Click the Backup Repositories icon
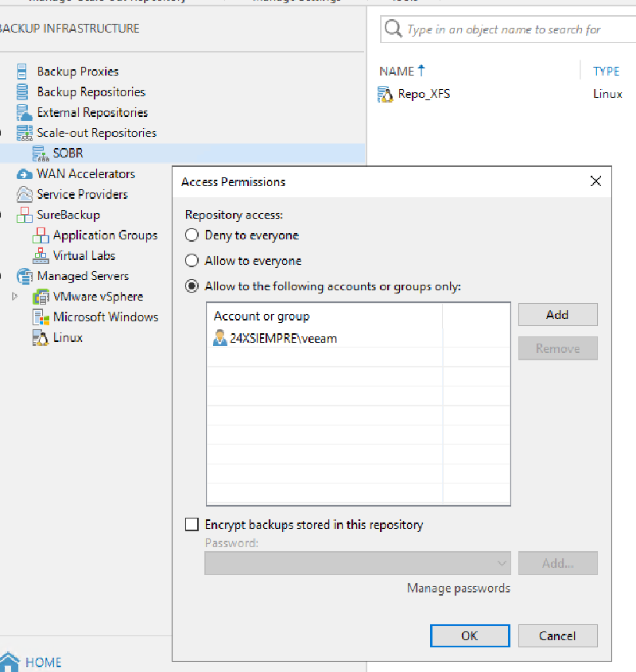Screen dimensions: 636x672 (21, 91)
